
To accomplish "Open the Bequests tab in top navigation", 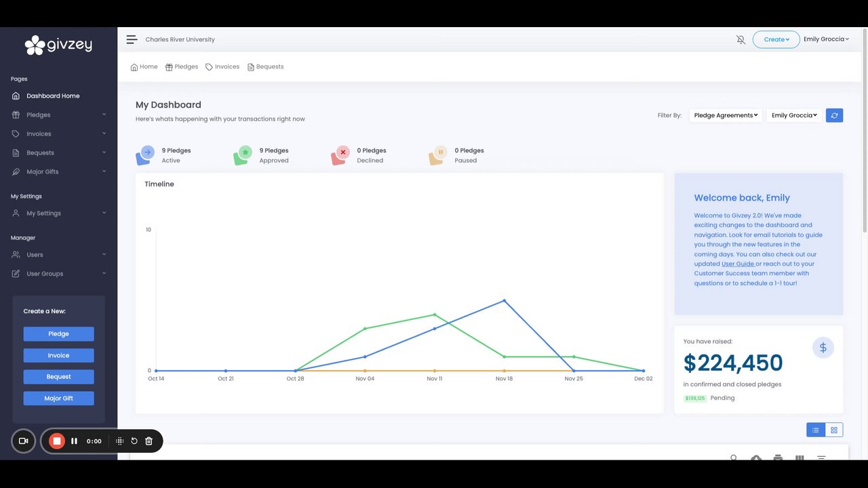I will 265,66.
